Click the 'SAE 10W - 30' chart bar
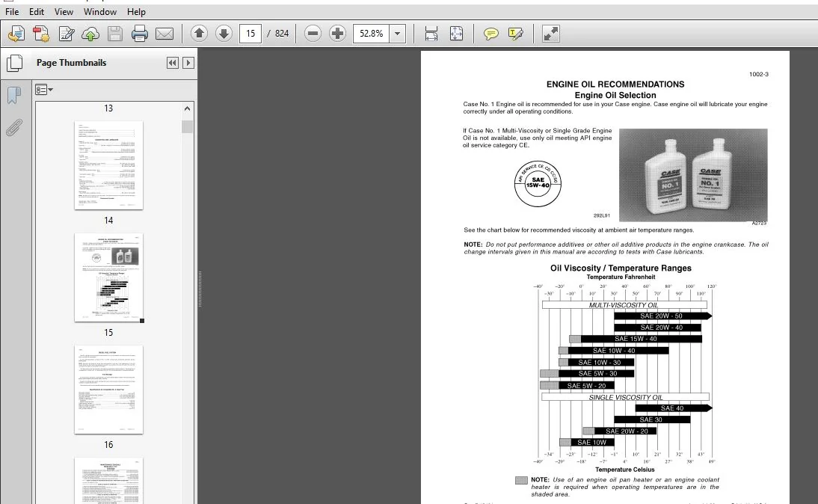 597,362
